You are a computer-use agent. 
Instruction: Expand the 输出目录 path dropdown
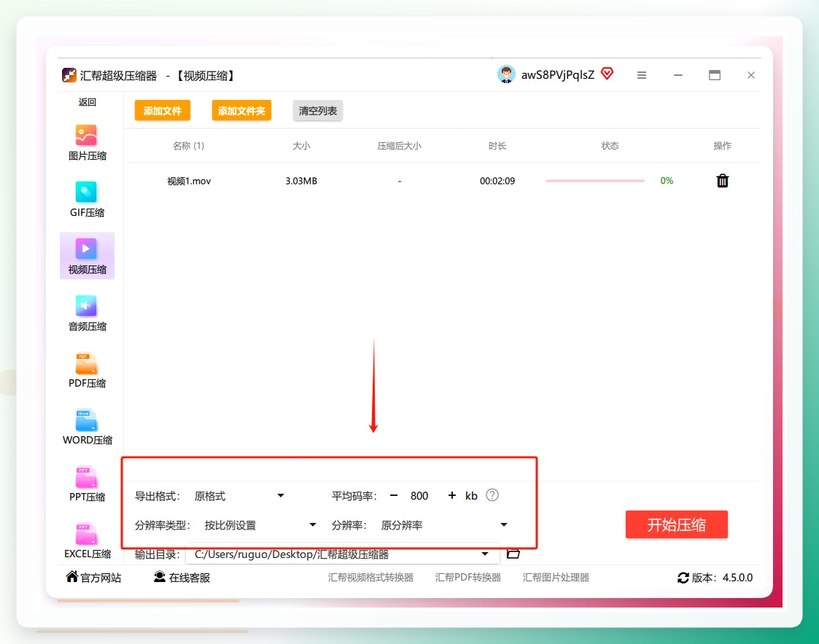click(485, 554)
